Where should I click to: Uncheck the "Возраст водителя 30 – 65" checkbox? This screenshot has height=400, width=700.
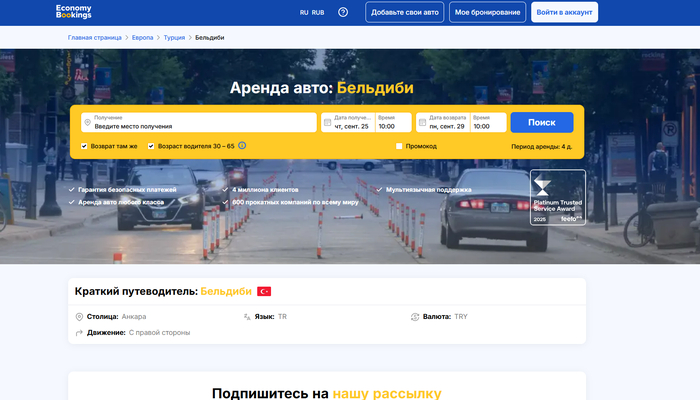pyautogui.click(x=151, y=146)
